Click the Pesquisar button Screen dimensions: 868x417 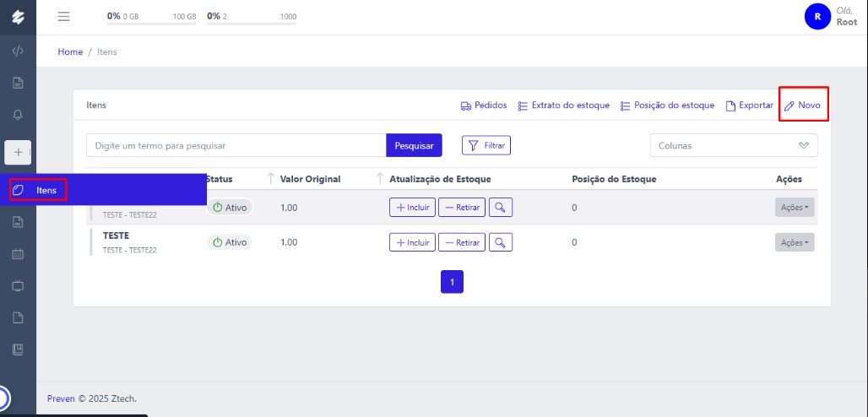[414, 145]
